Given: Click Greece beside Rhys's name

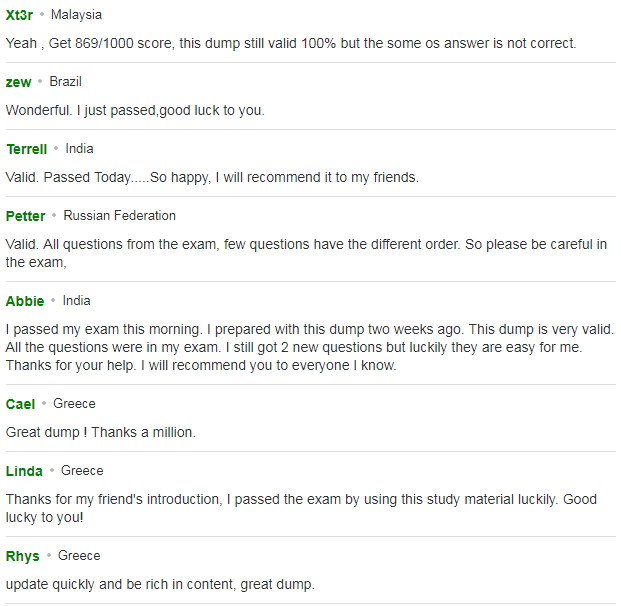Looking at the screenshot, I should (x=79, y=556).
